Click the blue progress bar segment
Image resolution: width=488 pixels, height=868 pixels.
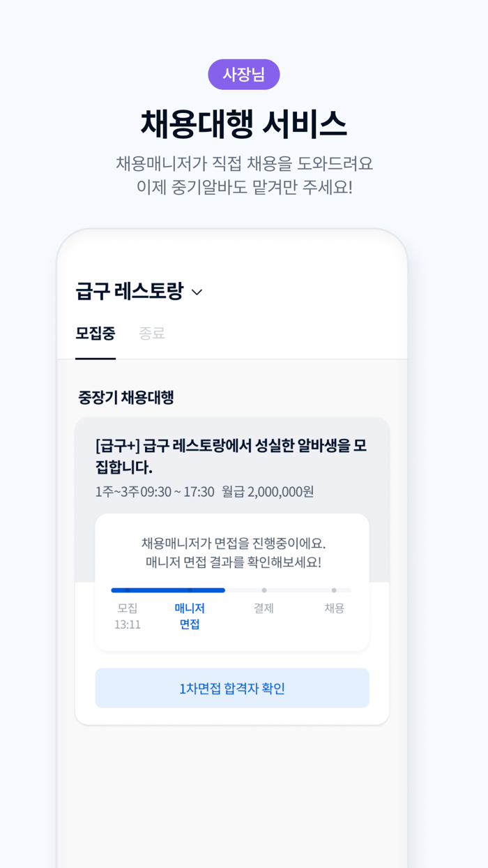click(x=167, y=590)
